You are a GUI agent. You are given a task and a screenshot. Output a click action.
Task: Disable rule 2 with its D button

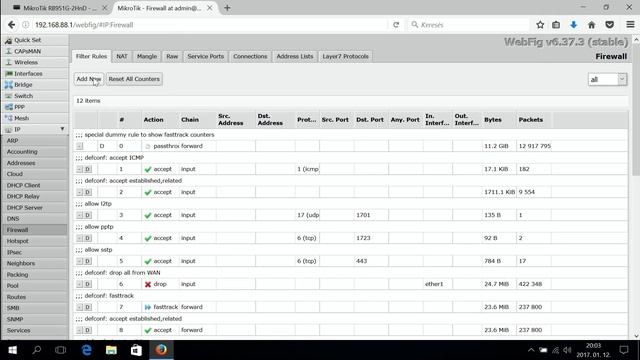(88, 192)
